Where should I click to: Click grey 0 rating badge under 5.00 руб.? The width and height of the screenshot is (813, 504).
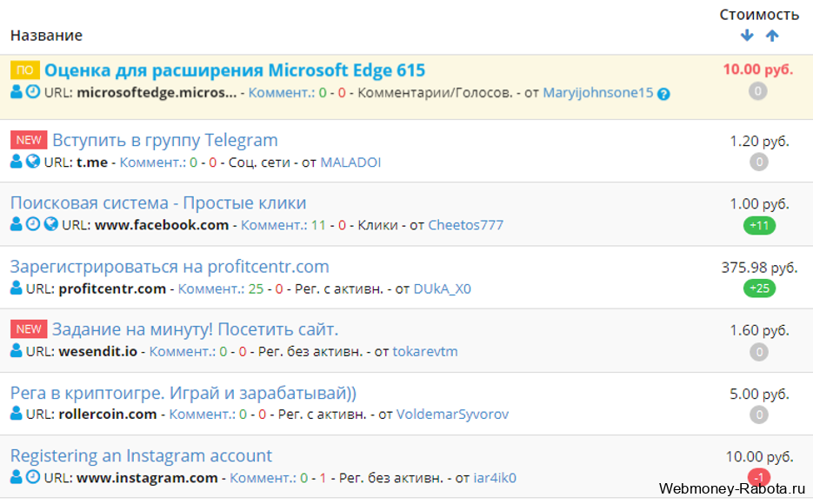(x=758, y=414)
